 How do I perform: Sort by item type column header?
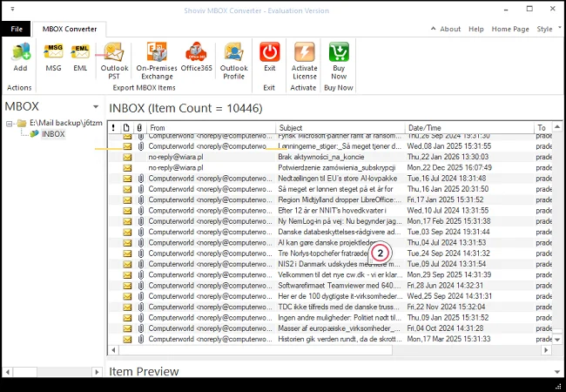(126, 128)
